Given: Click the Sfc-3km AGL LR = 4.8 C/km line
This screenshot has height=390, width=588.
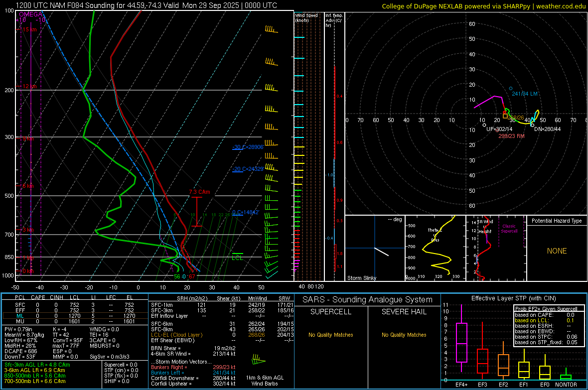Looking at the screenshot, I should point(37,365).
